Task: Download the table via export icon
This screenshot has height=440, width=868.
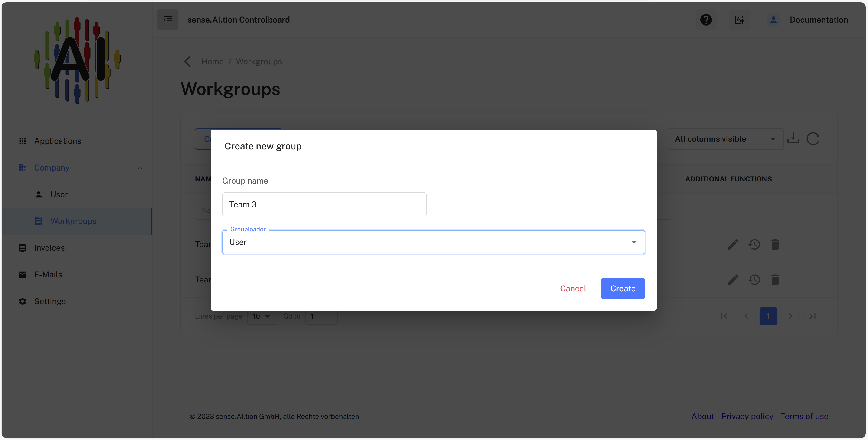Action: [793, 138]
